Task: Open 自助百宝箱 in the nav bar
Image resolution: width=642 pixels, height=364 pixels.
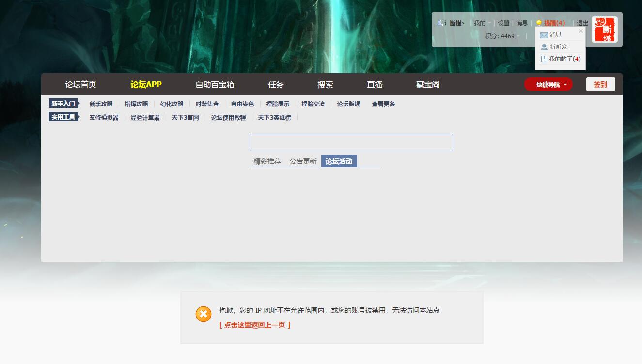Action: (215, 84)
